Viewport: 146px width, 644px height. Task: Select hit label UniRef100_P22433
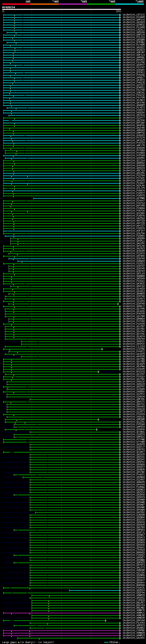tap(134, 254)
